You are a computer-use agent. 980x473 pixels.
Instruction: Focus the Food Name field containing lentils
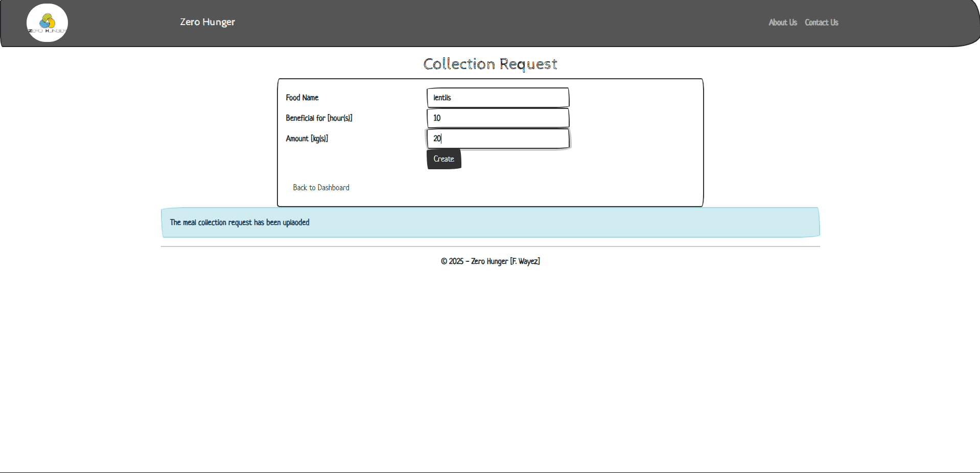click(x=498, y=98)
